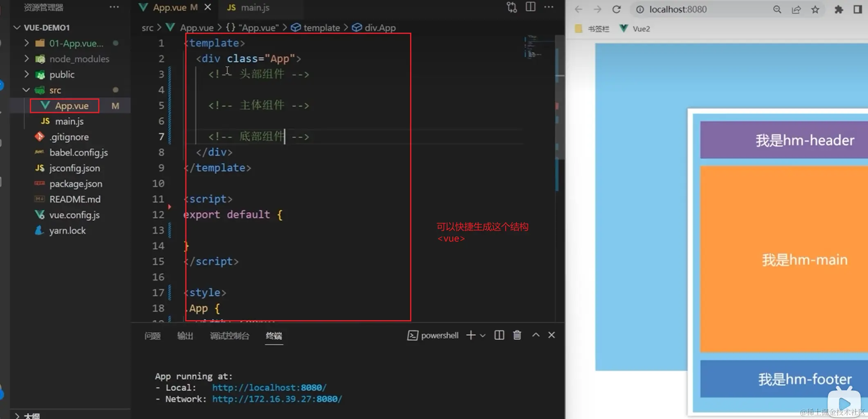Split the terminal pane
This screenshot has height=419, width=868.
click(499, 335)
